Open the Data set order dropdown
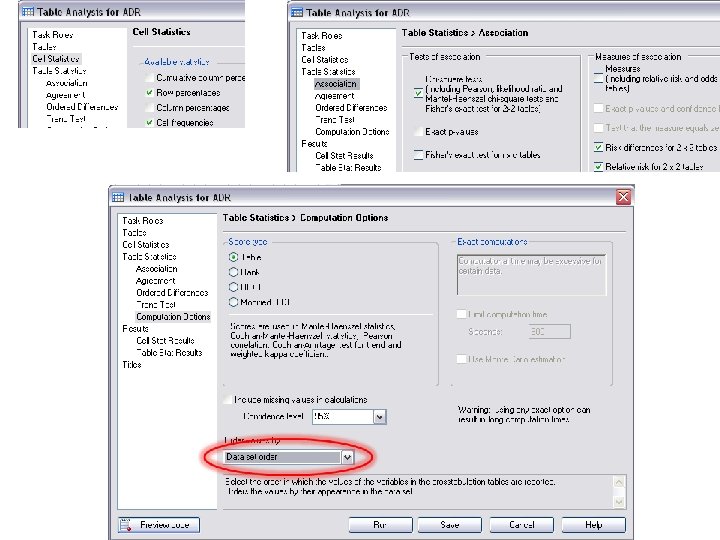This screenshot has width=720, height=540. pyautogui.click(x=348, y=457)
